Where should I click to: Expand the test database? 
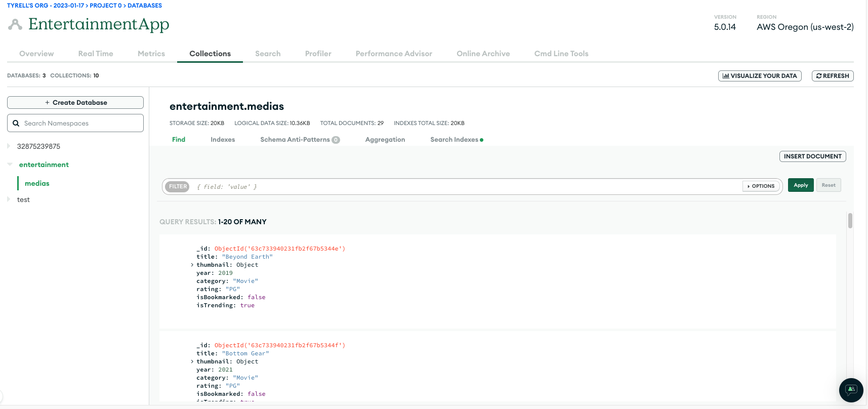click(9, 199)
